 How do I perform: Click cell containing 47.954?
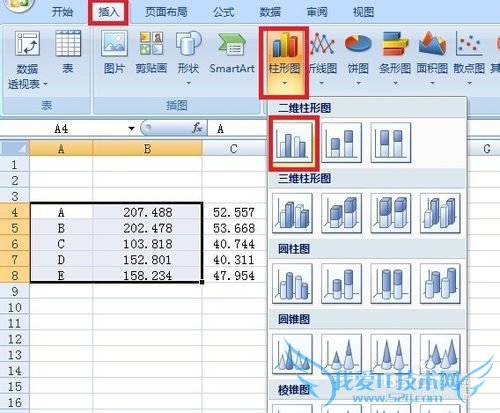[x=234, y=276]
